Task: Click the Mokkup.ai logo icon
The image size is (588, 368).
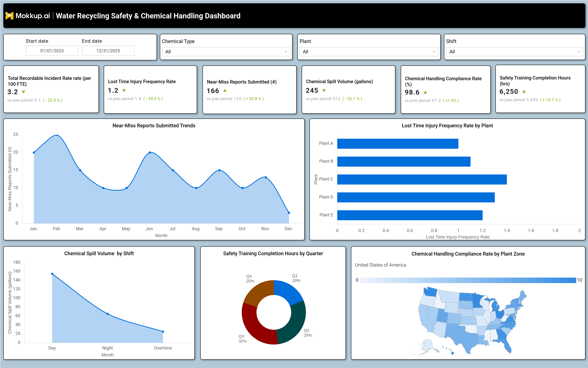Action: [9, 16]
